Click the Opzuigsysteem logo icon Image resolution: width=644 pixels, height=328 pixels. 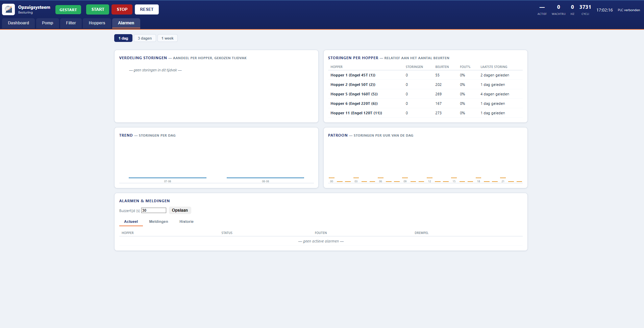(8, 9)
